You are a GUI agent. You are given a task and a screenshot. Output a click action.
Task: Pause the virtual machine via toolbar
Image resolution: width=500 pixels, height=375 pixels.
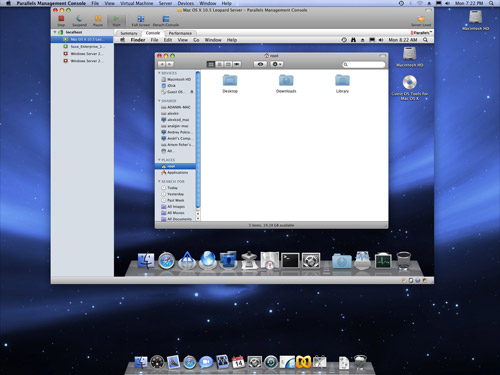pos(98,21)
